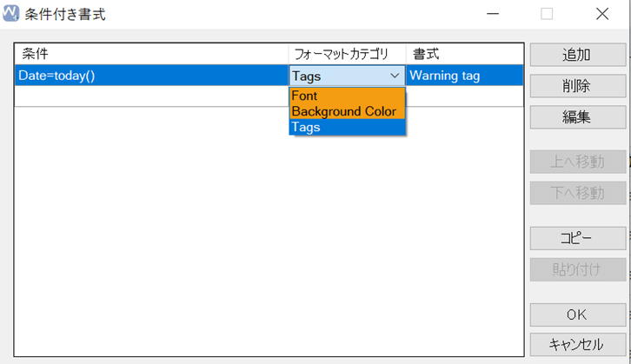Click the 追加 button
Screen dimensions: 631x364
tap(577, 55)
